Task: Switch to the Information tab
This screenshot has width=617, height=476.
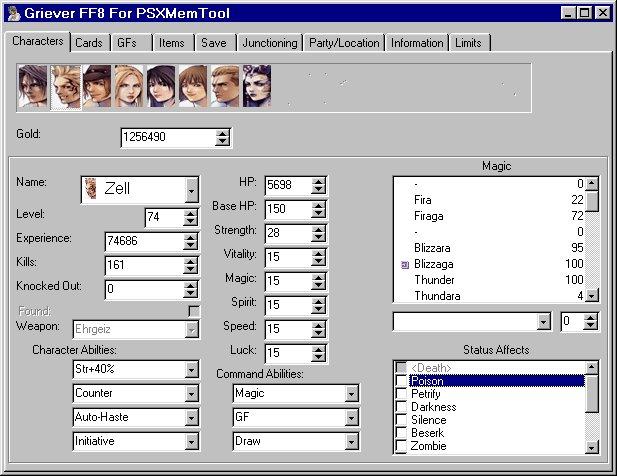Action: coord(417,42)
